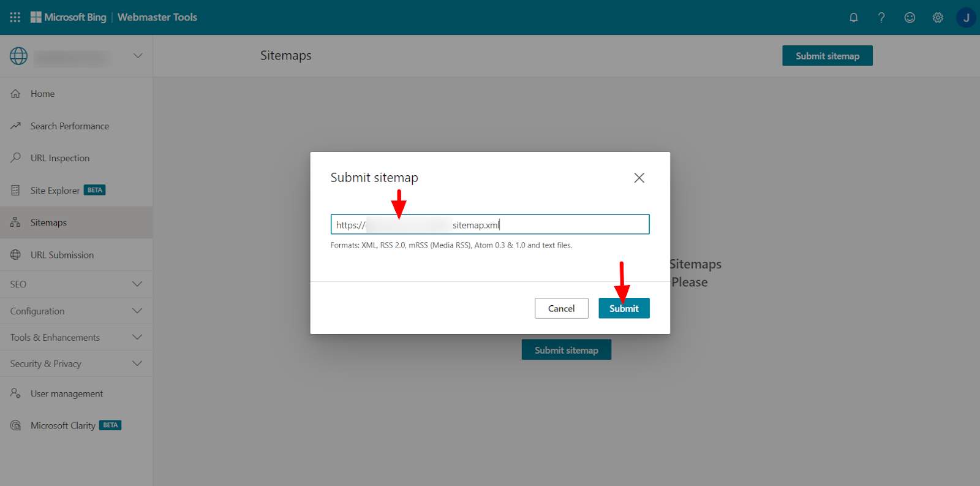Viewport: 980px width, 486px height.
Task: Click Cancel in the dialog
Action: pyautogui.click(x=561, y=308)
